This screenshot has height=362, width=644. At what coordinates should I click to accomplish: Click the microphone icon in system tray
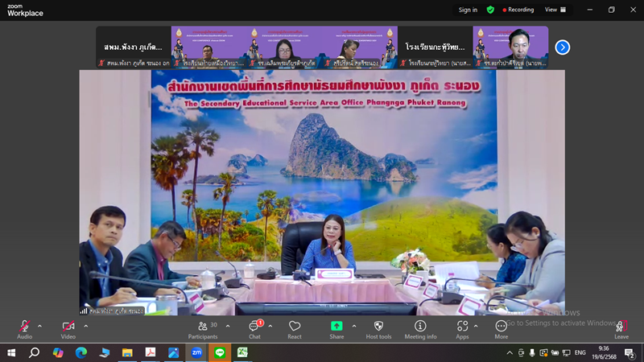(x=532, y=352)
